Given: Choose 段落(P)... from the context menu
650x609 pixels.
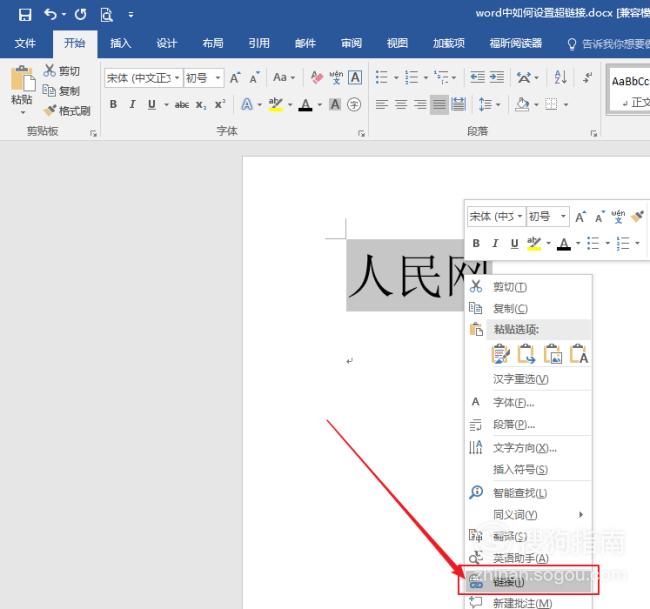Looking at the screenshot, I should 528,425.
